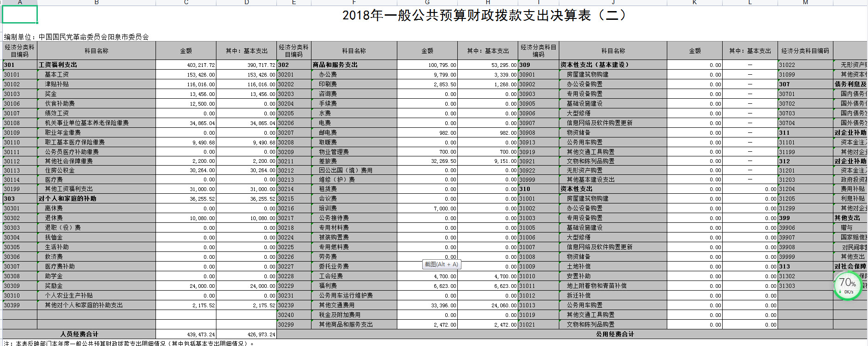Click the total amount 439,473.24

[x=186, y=334]
